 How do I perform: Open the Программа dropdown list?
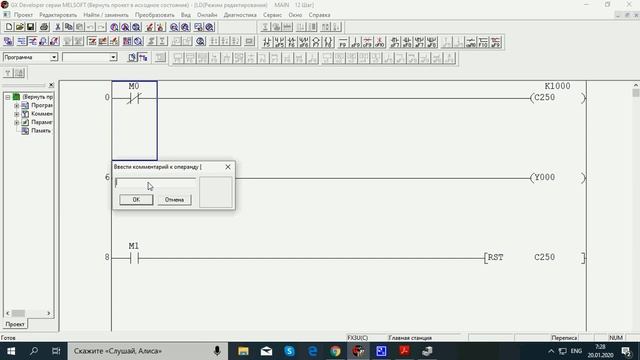click(x=54, y=57)
